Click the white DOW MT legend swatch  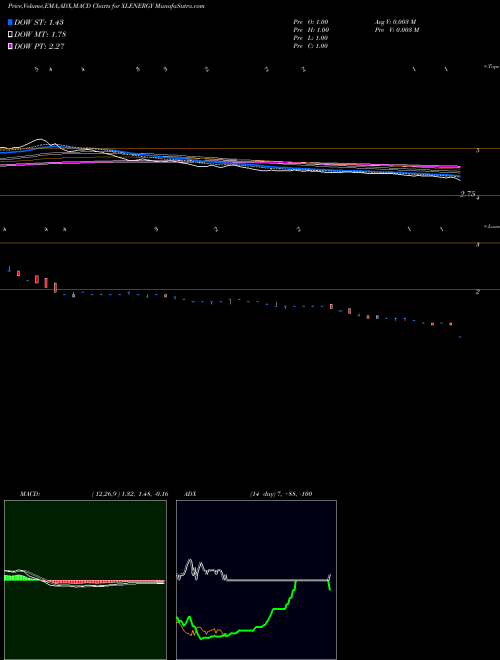coord(10,34)
